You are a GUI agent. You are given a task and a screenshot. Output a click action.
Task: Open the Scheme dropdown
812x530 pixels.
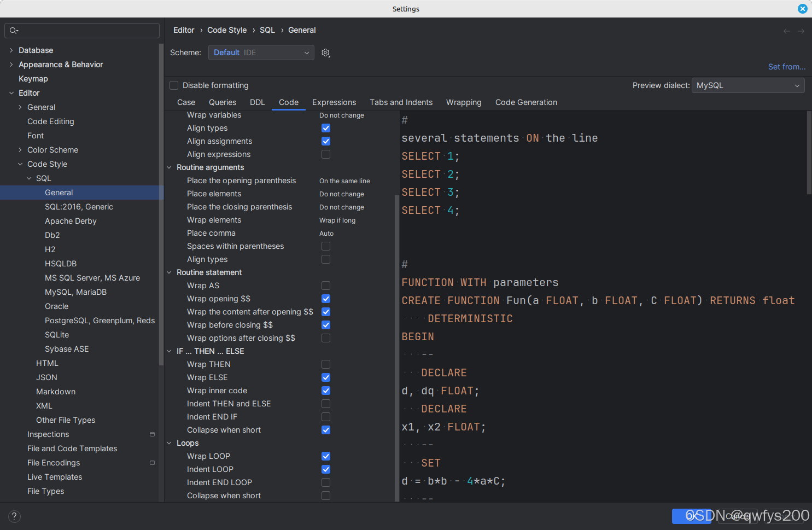[x=261, y=53]
